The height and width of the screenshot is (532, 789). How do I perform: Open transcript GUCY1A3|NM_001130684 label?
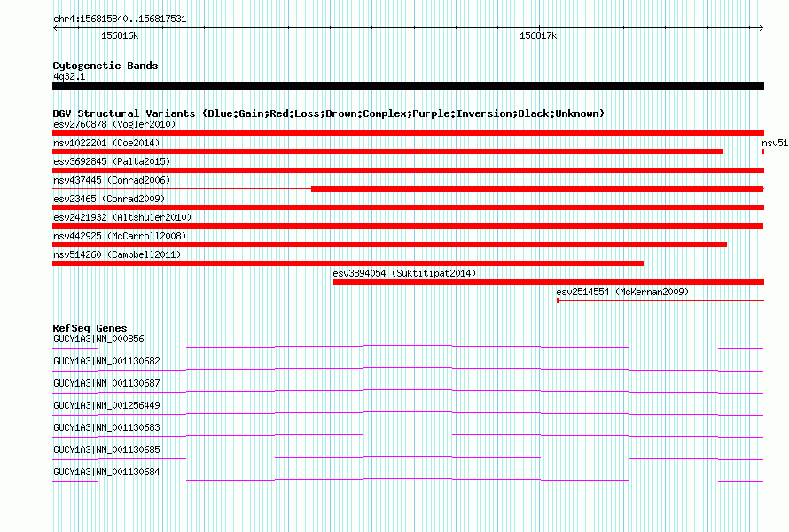[106, 472]
